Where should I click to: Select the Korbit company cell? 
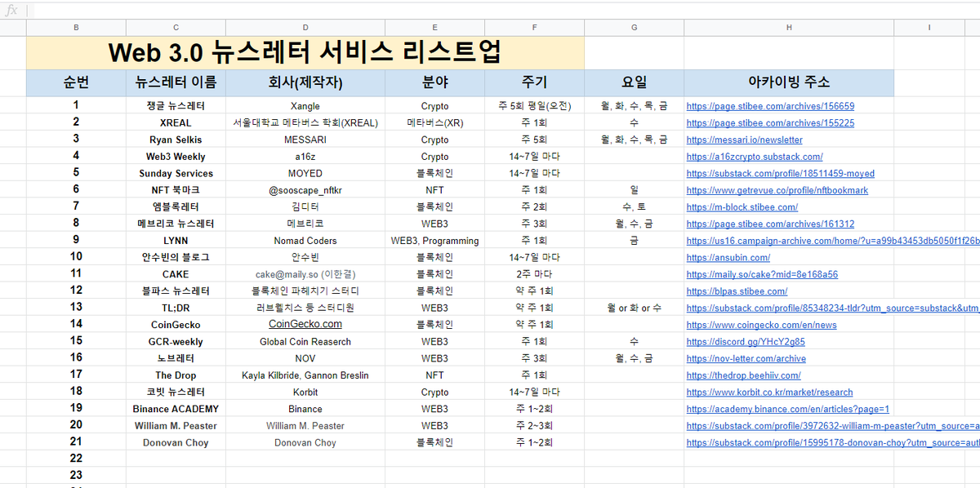[x=305, y=393]
